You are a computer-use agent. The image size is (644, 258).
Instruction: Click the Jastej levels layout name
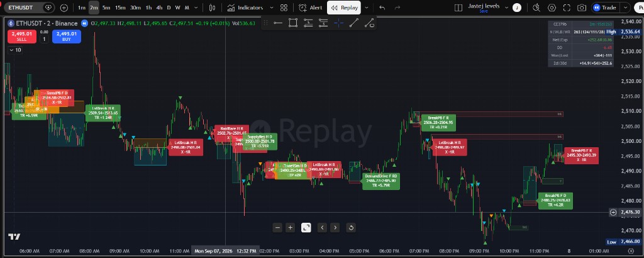(x=484, y=6)
